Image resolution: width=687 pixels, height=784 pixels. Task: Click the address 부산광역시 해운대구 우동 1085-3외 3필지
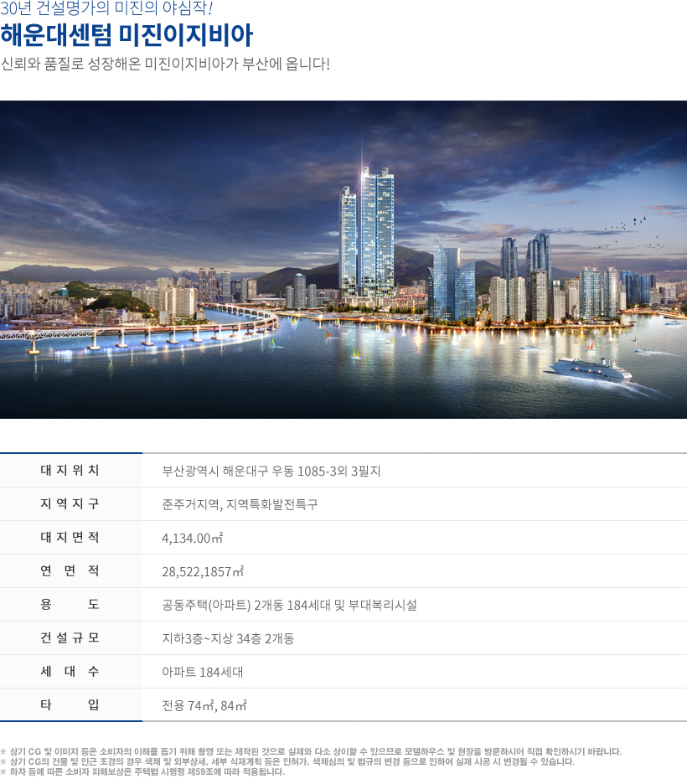tap(271, 471)
